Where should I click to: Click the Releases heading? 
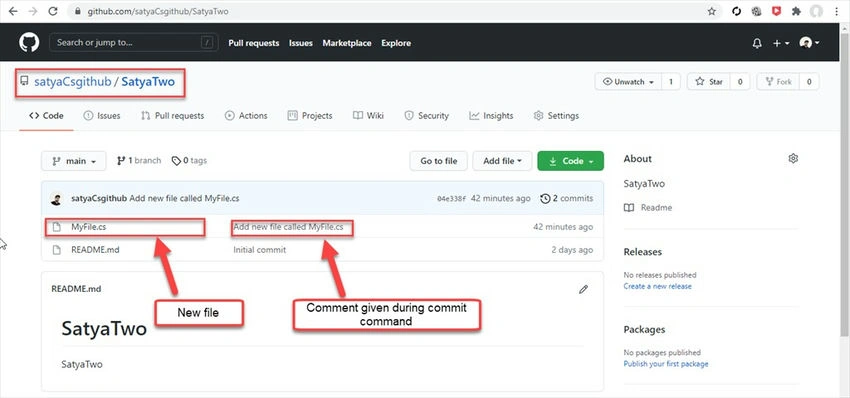[642, 252]
